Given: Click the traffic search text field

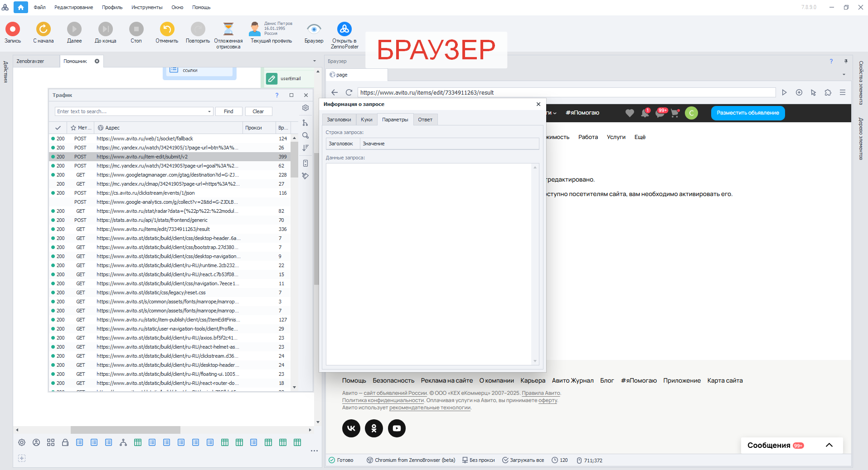Looking at the screenshot, I should click(131, 111).
